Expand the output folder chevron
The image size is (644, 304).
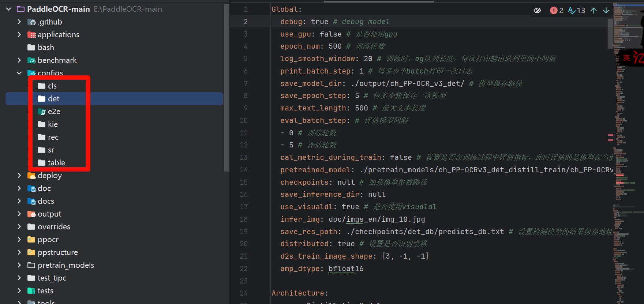click(x=19, y=214)
